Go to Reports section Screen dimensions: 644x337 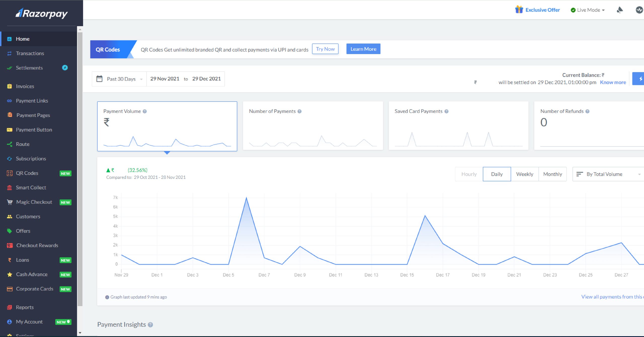38,307
